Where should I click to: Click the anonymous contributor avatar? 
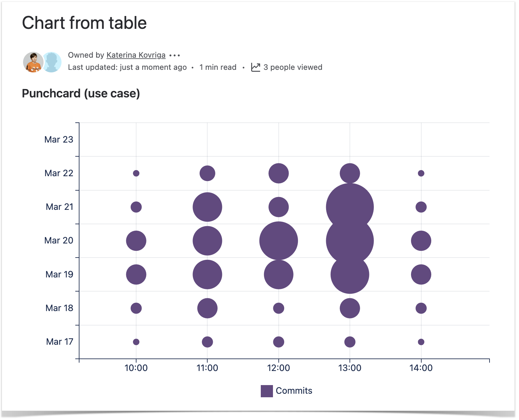pos(52,62)
